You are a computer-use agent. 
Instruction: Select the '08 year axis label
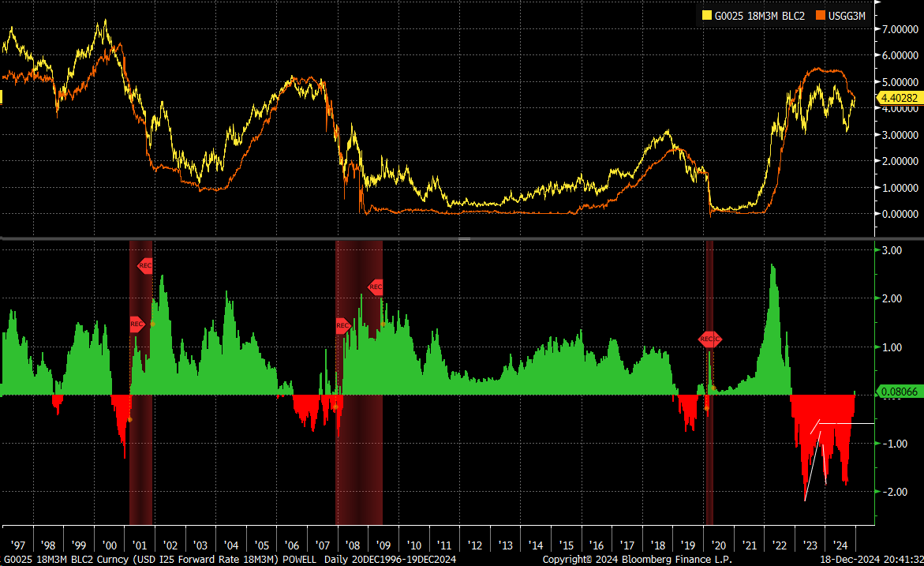tap(353, 545)
